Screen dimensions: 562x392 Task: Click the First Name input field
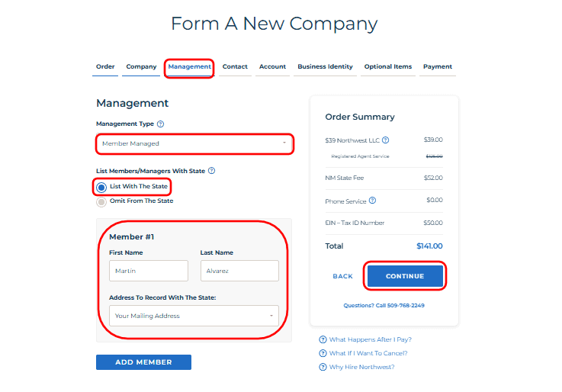point(149,271)
